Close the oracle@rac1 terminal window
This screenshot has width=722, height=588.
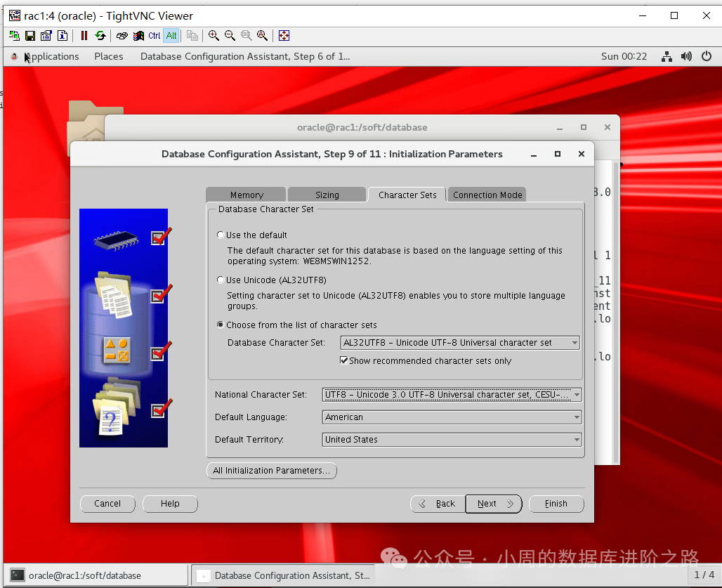click(x=608, y=127)
